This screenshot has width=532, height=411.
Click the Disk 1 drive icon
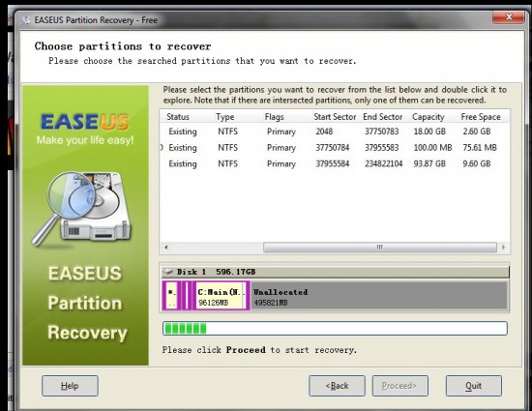point(168,272)
